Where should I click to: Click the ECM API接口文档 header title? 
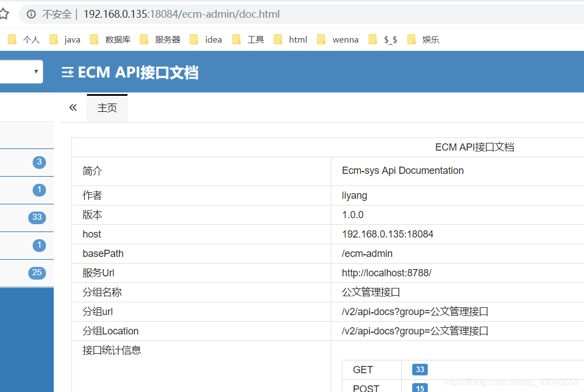tap(138, 72)
